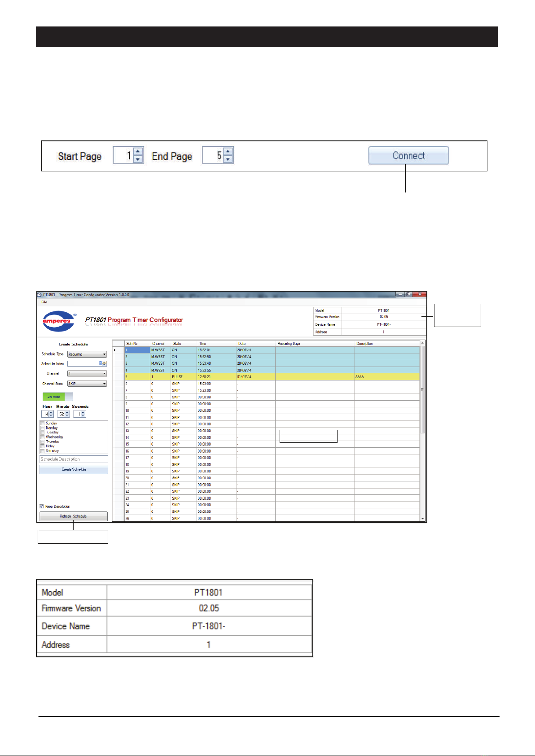Click the Sch No column header

pos(137,344)
